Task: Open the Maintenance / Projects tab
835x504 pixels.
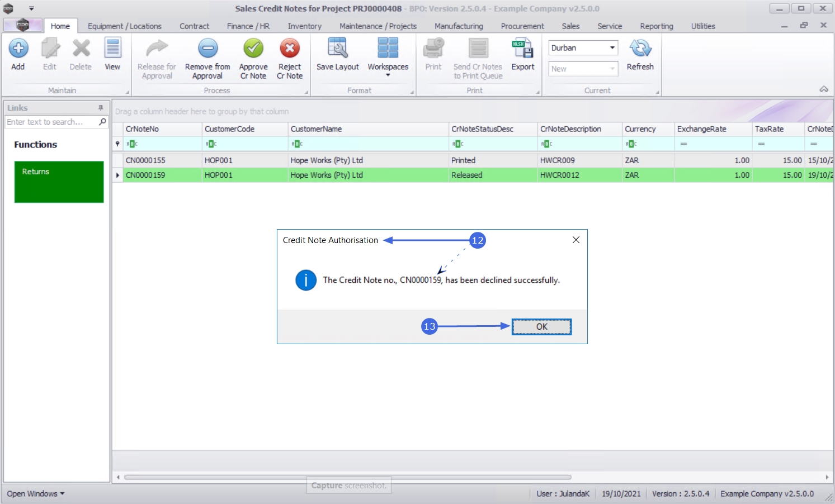Action: [x=378, y=26]
